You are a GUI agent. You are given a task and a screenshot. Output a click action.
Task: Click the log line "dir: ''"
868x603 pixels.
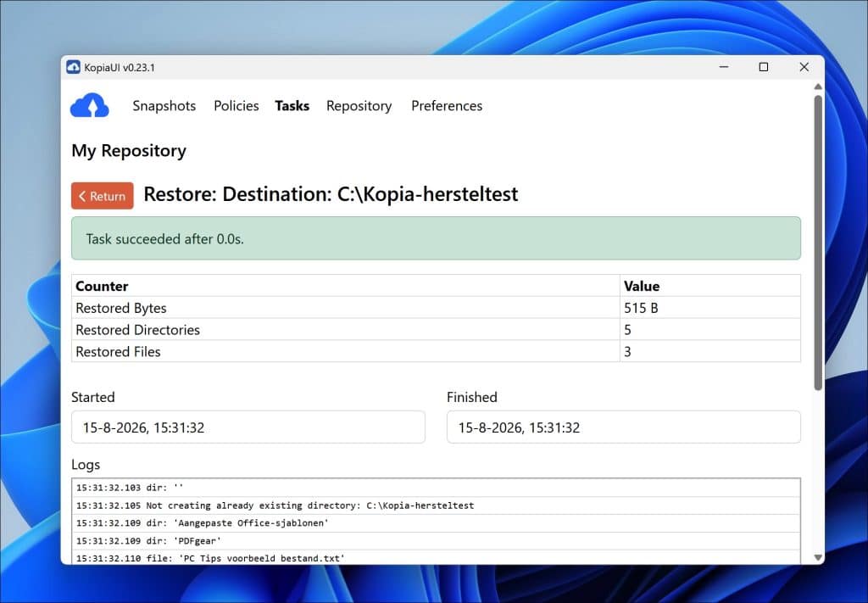pos(436,488)
